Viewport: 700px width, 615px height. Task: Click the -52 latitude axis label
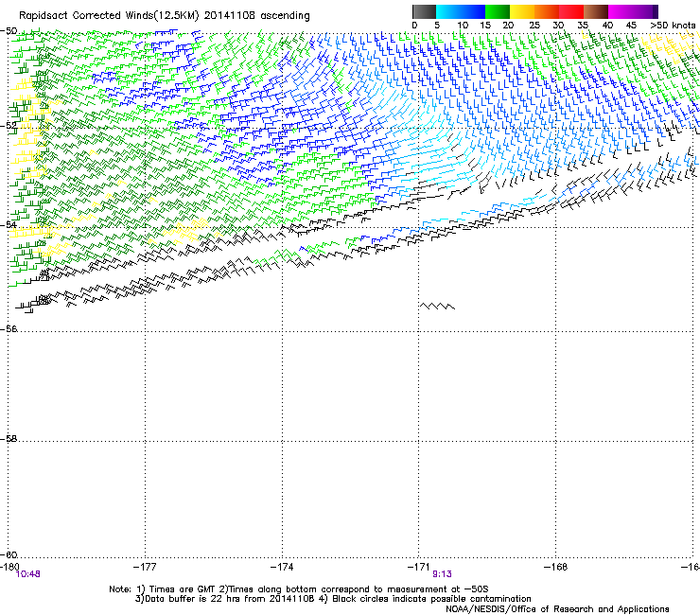tap(9, 126)
